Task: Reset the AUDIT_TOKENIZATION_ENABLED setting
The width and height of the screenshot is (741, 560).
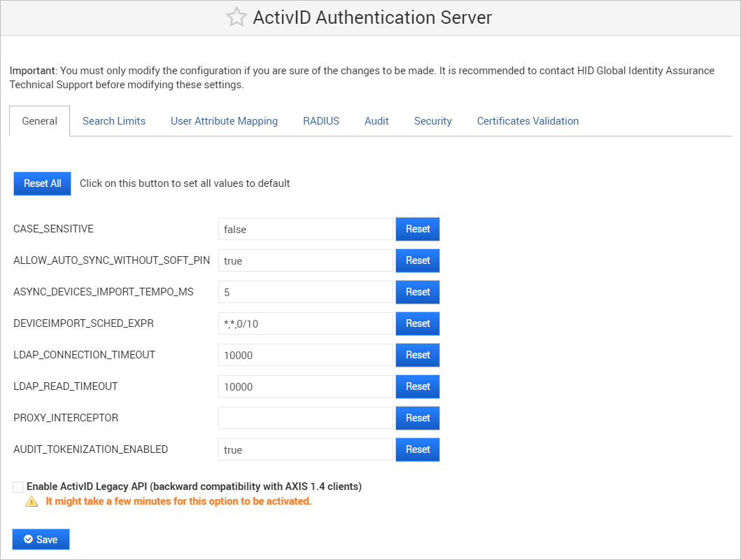Action: (x=417, y=449)
